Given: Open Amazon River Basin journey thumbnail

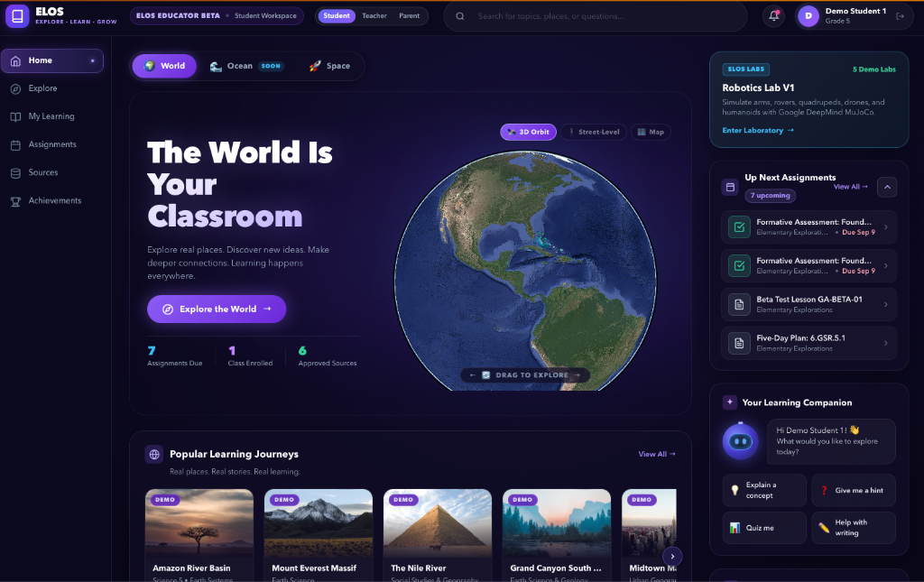Looking at the screenshot, I should click(x=199, y=523).
